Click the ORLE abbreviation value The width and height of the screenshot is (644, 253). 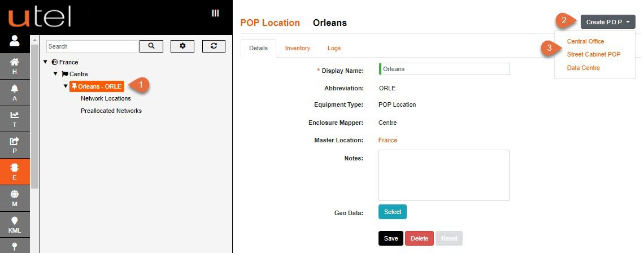pyautogui.click(x=387, y=88)
